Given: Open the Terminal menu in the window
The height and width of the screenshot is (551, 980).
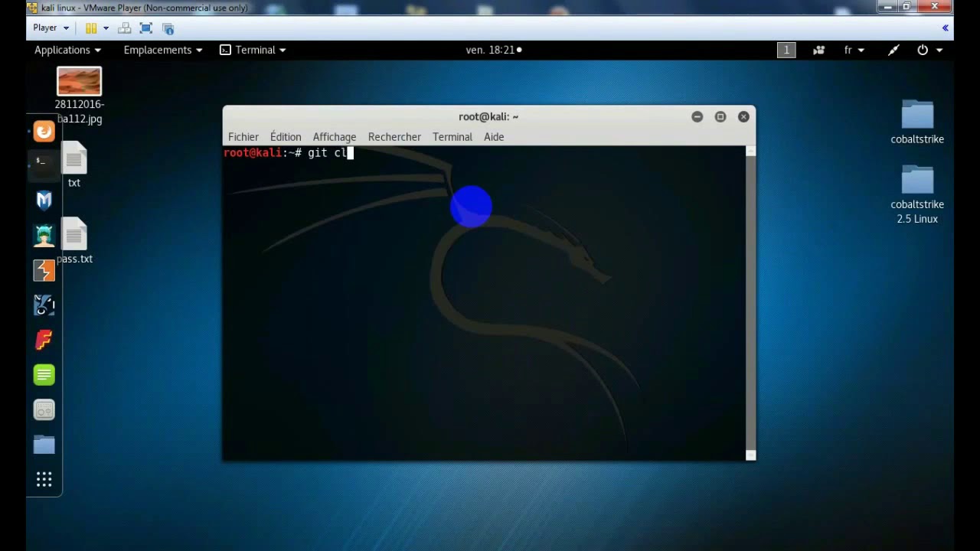Looking at the screenshot, I should (452, 137).
